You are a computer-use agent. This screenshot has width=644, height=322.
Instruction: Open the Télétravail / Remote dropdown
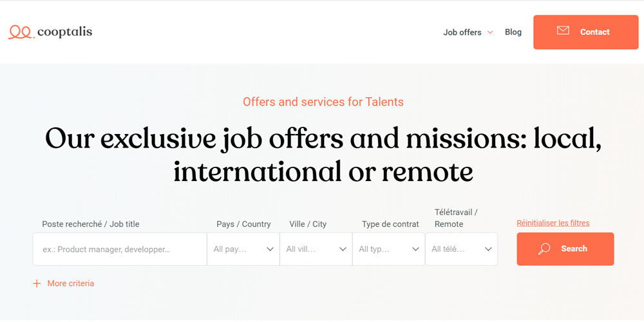pyautogui.click(x=462, y=249)
